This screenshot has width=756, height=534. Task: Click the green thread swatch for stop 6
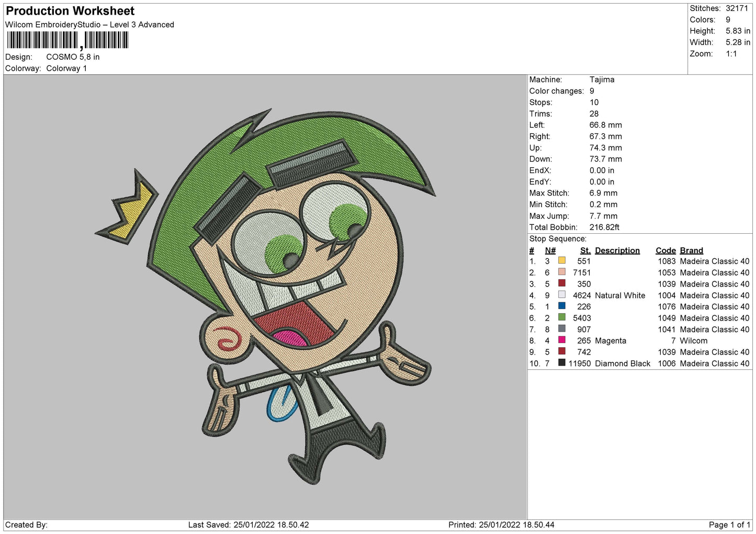(x=561, y=317)
